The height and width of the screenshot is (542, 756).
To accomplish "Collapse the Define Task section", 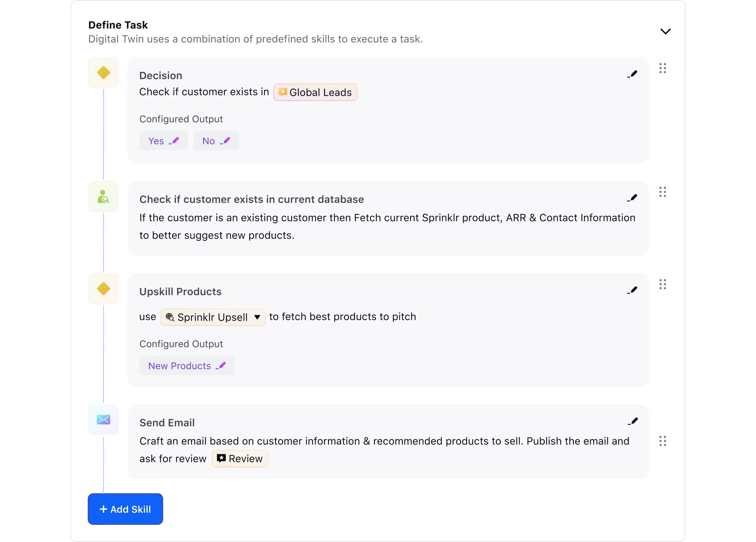I will 665,31.
